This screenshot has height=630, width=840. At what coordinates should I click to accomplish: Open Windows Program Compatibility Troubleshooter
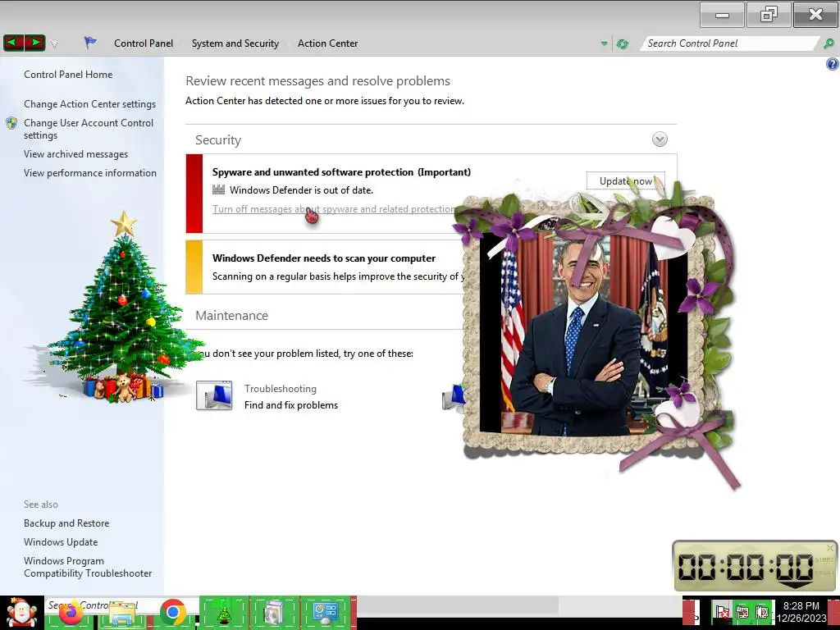(x=87, y=567)
